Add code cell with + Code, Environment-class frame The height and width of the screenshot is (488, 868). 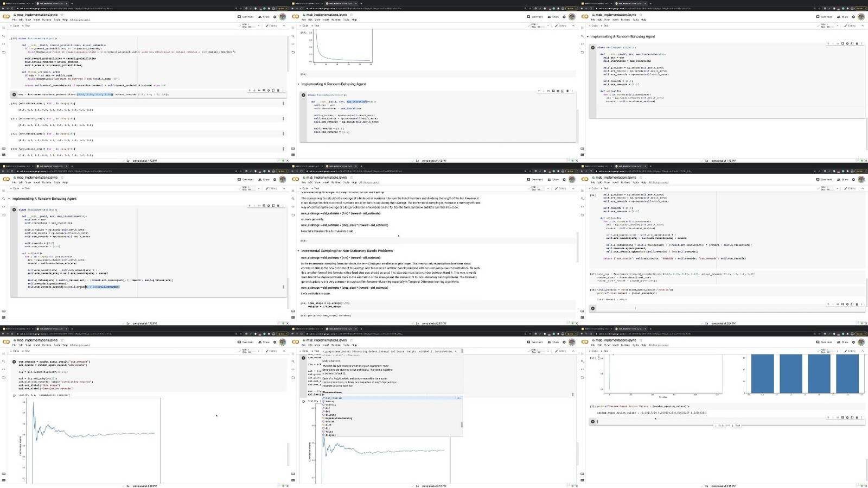tap(15, 26)
